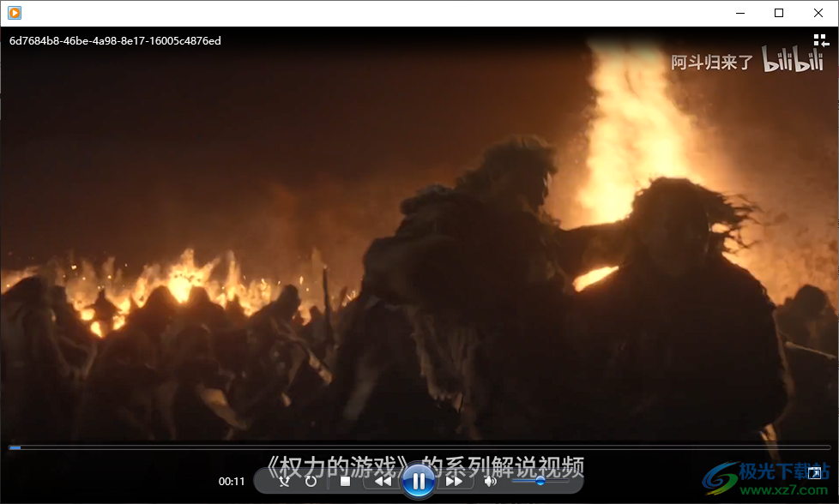
Task: Maximize the player window
Action: pyautogui.click(x=779, y=13)
